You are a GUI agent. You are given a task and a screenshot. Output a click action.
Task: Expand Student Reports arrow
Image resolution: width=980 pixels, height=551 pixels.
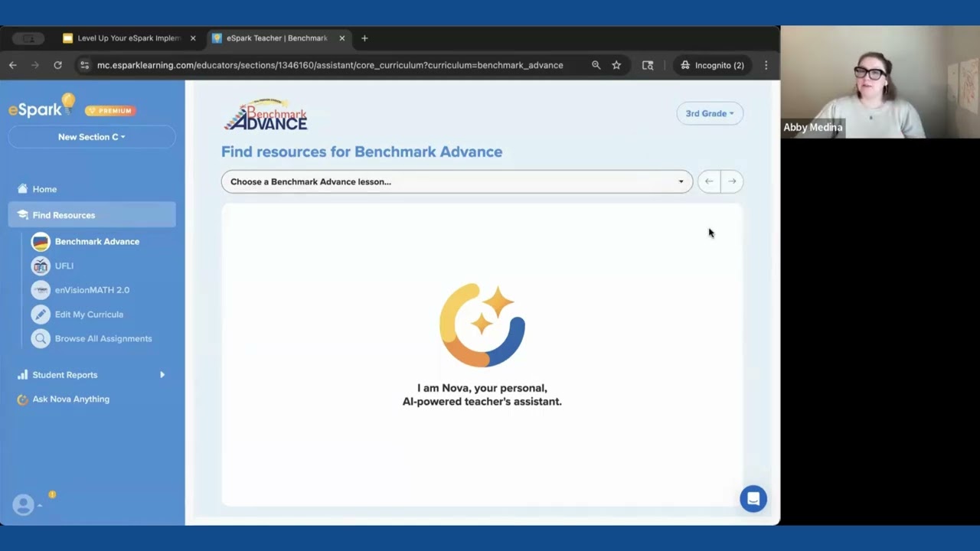162,375
